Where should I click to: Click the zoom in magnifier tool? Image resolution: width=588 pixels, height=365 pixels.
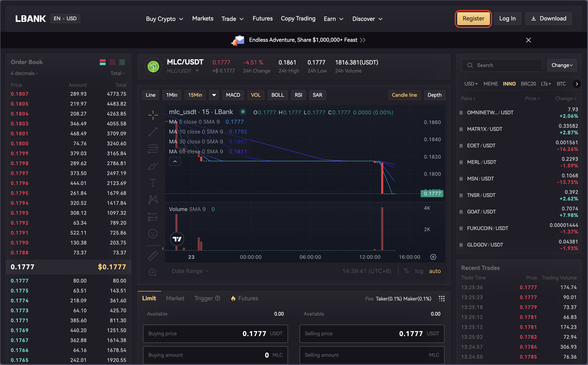click(x=152, y=273)
